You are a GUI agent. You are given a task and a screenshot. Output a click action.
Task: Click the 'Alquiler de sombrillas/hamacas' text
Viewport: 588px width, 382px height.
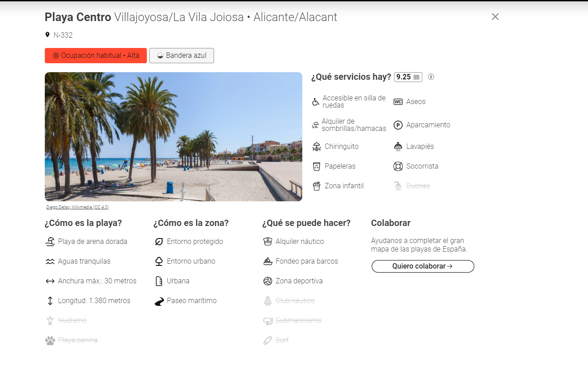click(x=354, y=125)
